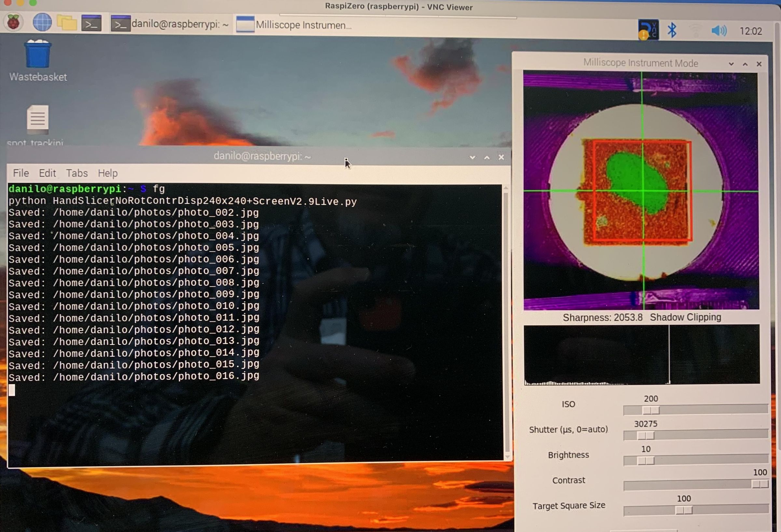Click the terminal title bar
Viewport: 781px width, 532px height.
[259, 157]
